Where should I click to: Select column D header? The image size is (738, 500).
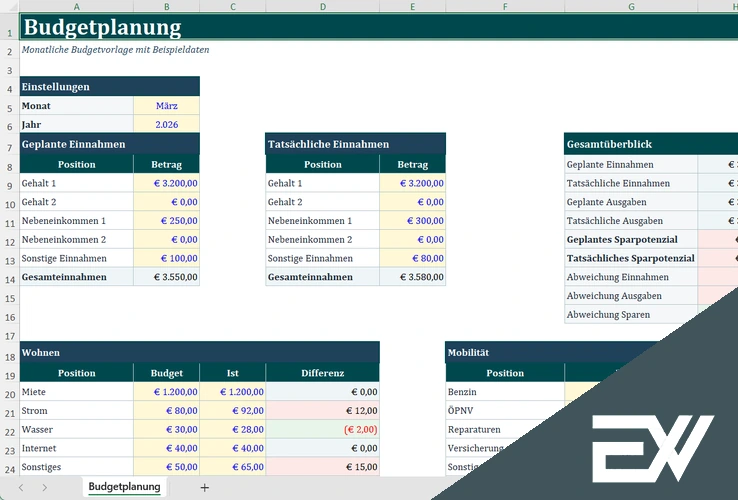(x=322, y=7)
